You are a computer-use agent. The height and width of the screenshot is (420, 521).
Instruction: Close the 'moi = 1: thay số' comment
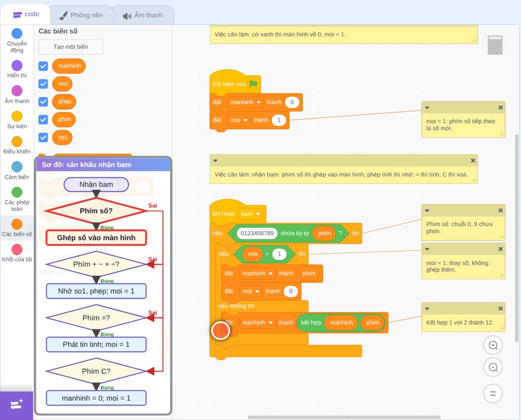point(500,249)
